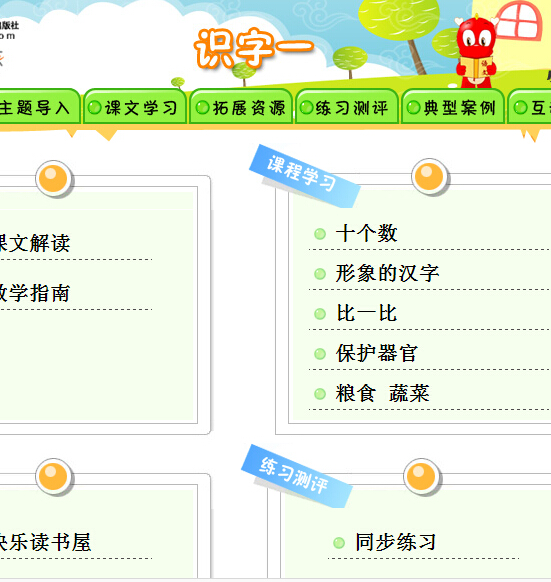Open the 课文解读 link
The width and height of the screenshot is (551, 582).
point(34,243)
